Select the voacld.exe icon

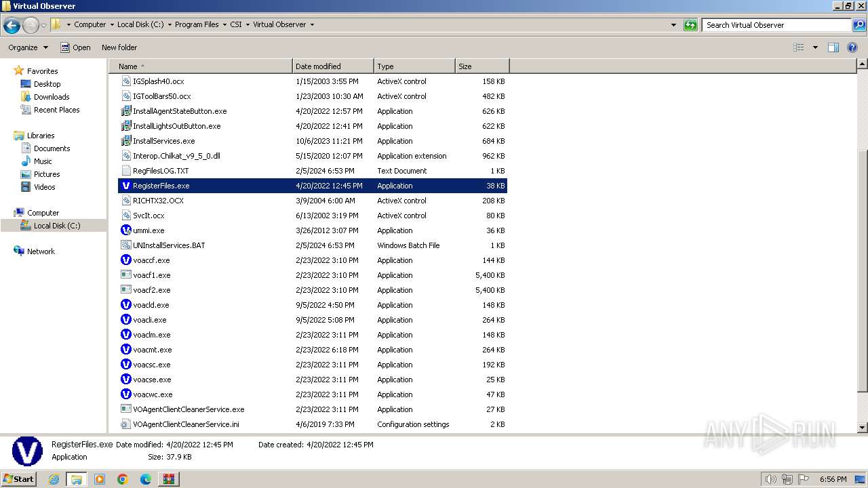click(125, 304)
